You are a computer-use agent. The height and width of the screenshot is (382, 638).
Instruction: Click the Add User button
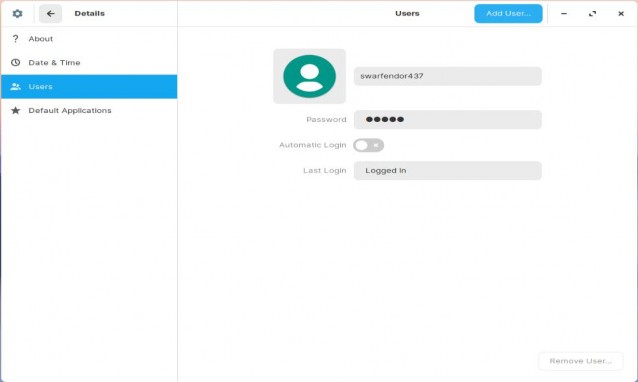(508, 13)
